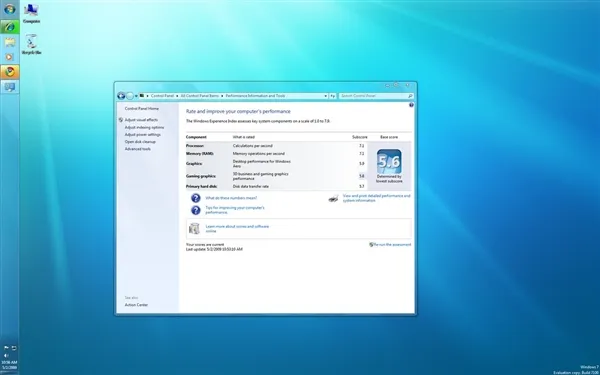Refresh the Control Panel page
Screen dimensions: 600x375
point(333,96)
